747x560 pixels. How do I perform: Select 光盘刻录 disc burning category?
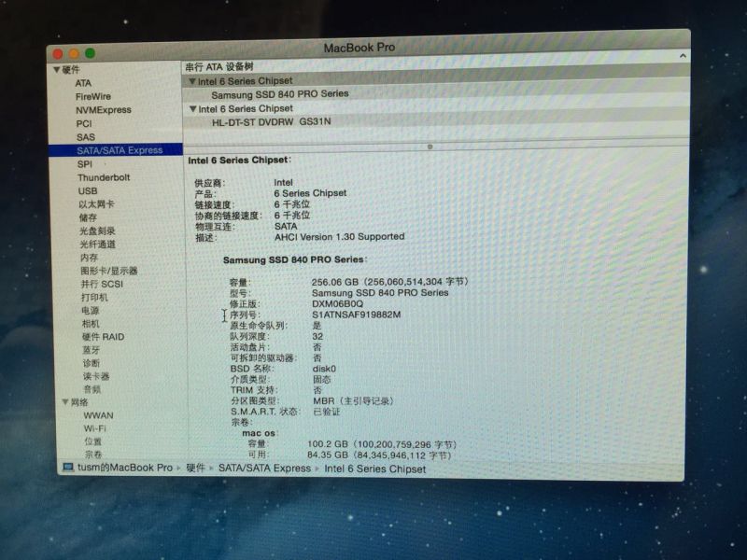pos(98,231)
